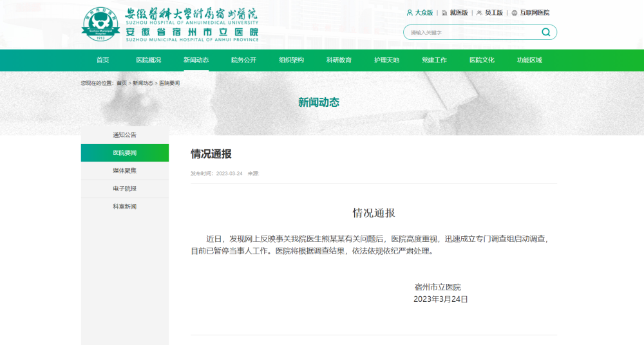The width and height of the screenshot is (644, 345).
Task: Open the 科研教育 menu item
Action: (x=339, y=60)
